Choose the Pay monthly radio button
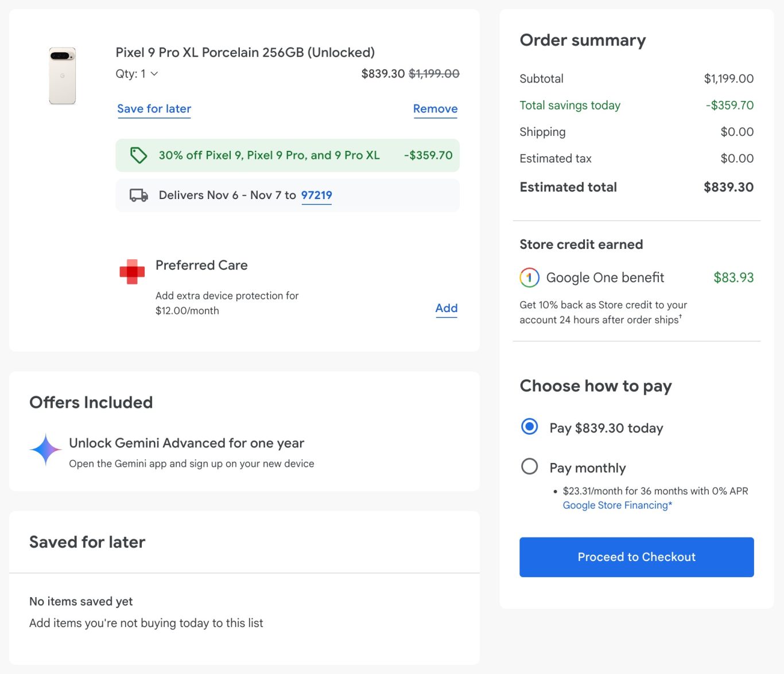 [x=529, y=466]
